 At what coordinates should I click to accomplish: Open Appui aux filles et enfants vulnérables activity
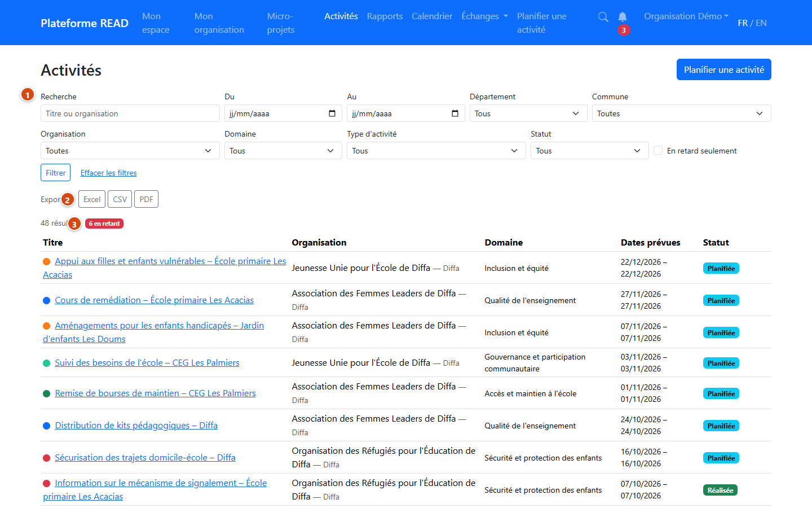pyautogui.click(x=165, y=268)
